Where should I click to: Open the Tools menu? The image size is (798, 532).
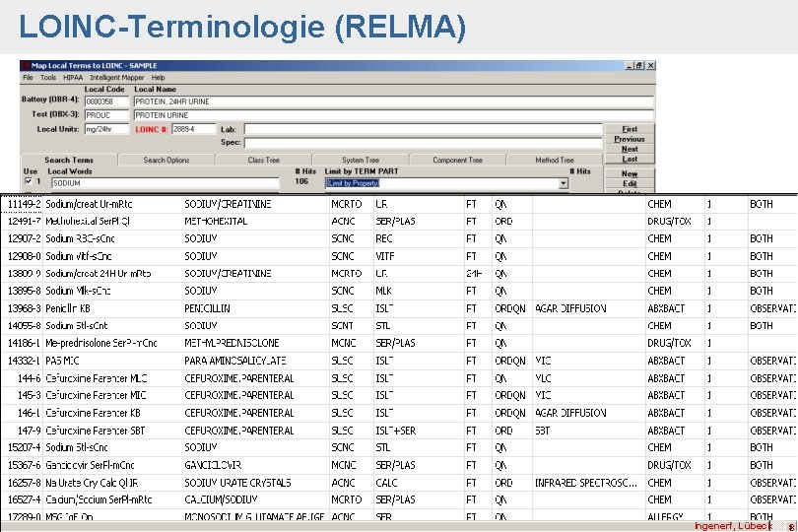48,78
